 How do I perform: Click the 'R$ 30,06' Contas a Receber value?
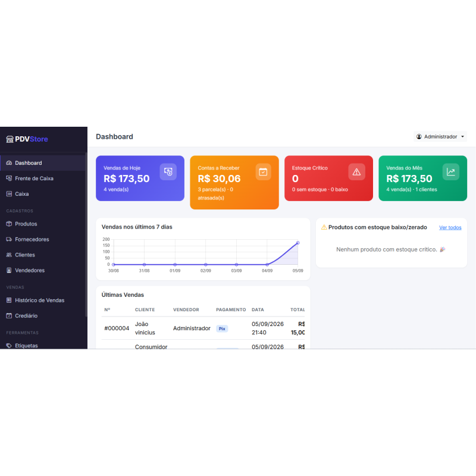tap(219, 179)
